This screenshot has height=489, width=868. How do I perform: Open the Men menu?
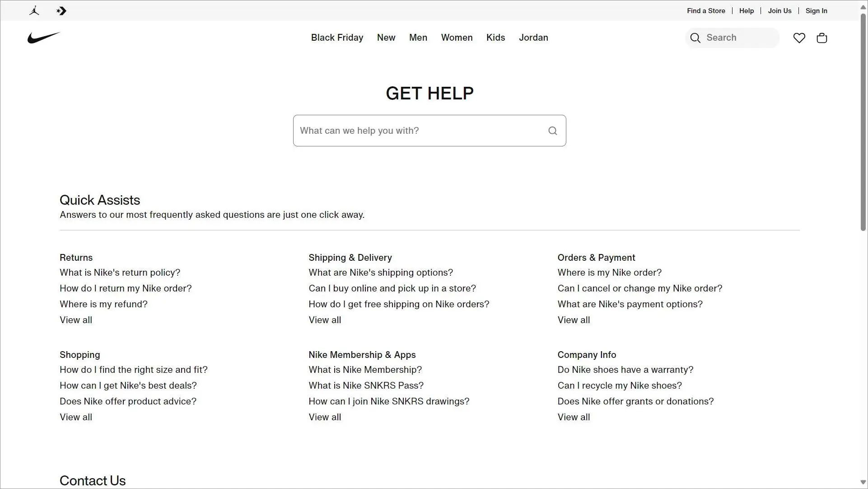click(x=418, y=38)
